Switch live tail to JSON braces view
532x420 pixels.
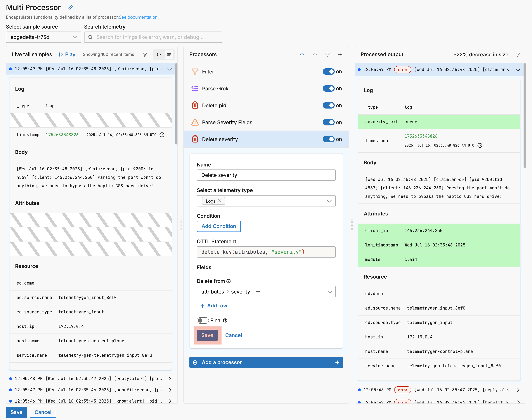(159, 54)
